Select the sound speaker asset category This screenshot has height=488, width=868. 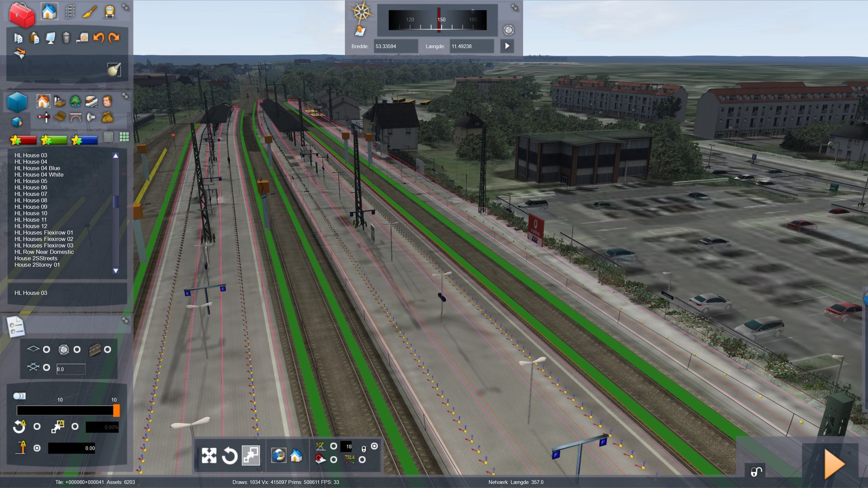point(91,117)
